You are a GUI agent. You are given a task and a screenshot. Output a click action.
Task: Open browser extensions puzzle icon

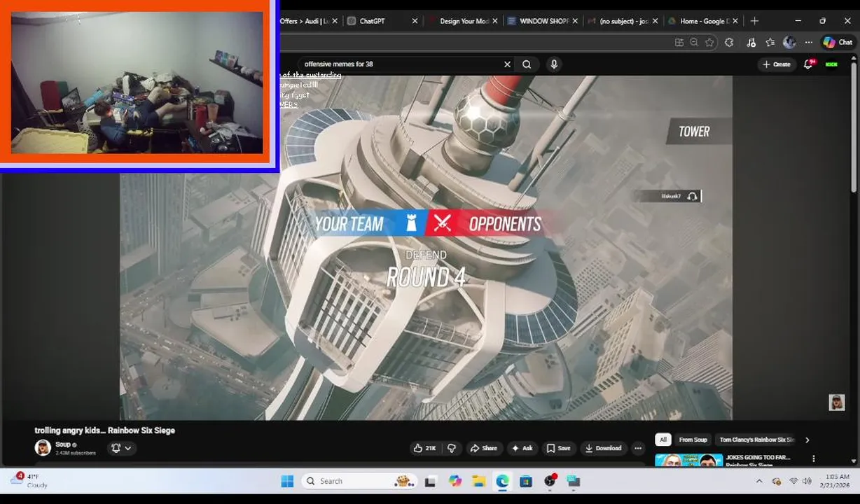729,43
